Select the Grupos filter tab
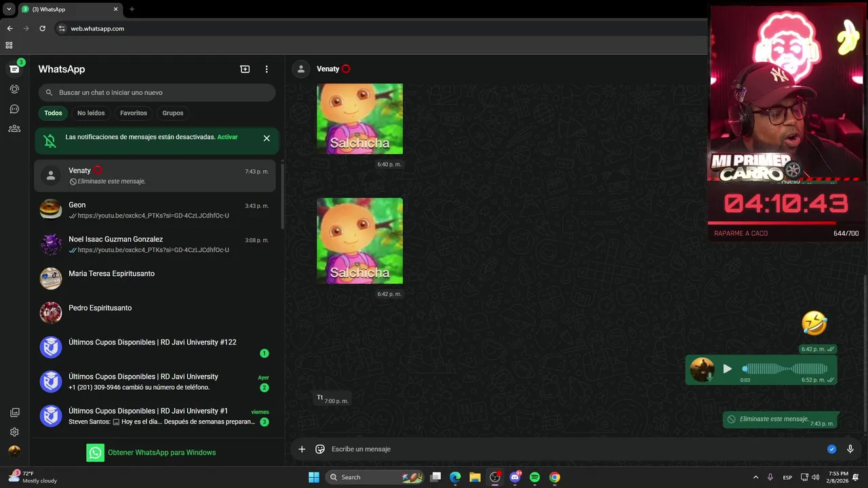The width and height of the screenshot is (868, 488). (x=173, y=113)
